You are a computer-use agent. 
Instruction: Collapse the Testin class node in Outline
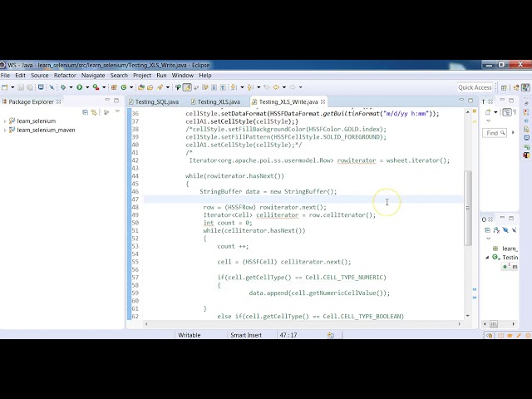click(x=487, y=258)
